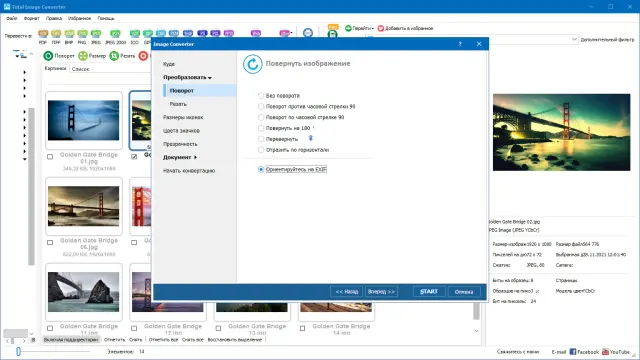Click Golden Gate Bridge 01 thumbnail
Image resolution: width=640 pixels, height=360 pixels.
click(84, 120)
